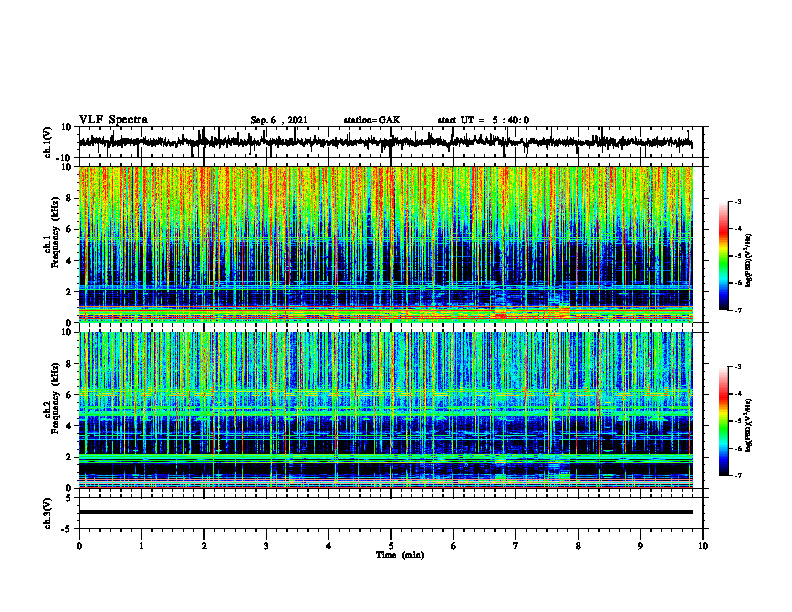Click the "-7" label on ch.1 color bar
Screen dimensions: 792x612
tap(737, 310)
